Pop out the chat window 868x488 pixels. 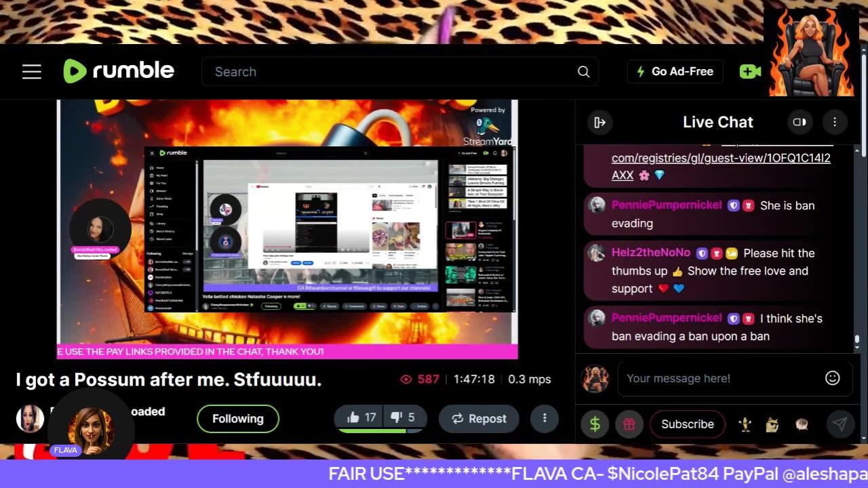pos(800,122)
